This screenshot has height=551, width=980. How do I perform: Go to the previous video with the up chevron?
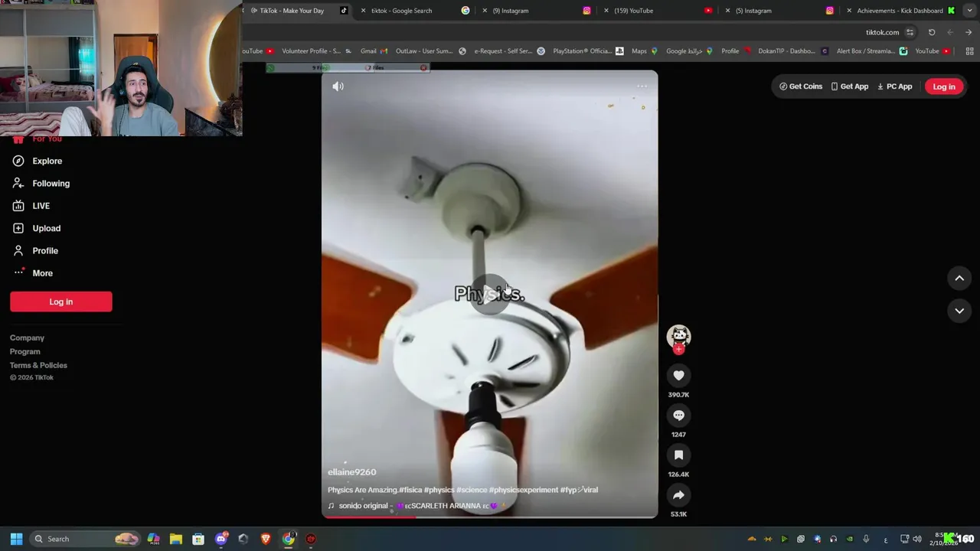pyautogui.click(x=959, y=279)
